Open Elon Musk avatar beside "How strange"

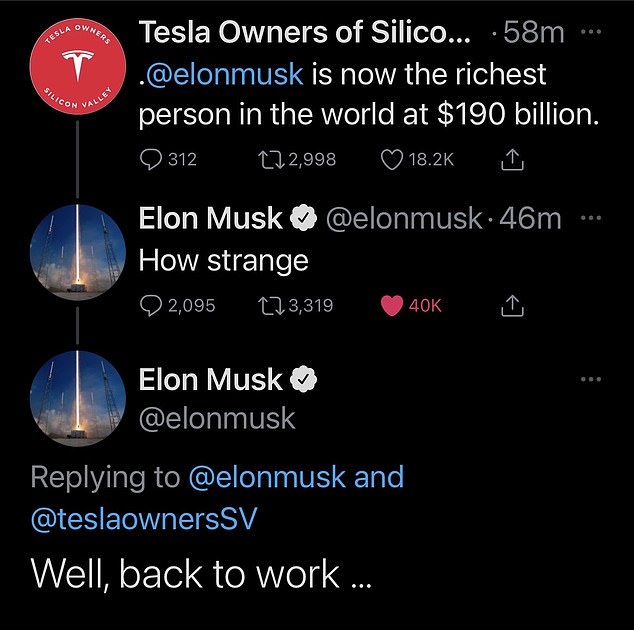(x=78, y=257)
